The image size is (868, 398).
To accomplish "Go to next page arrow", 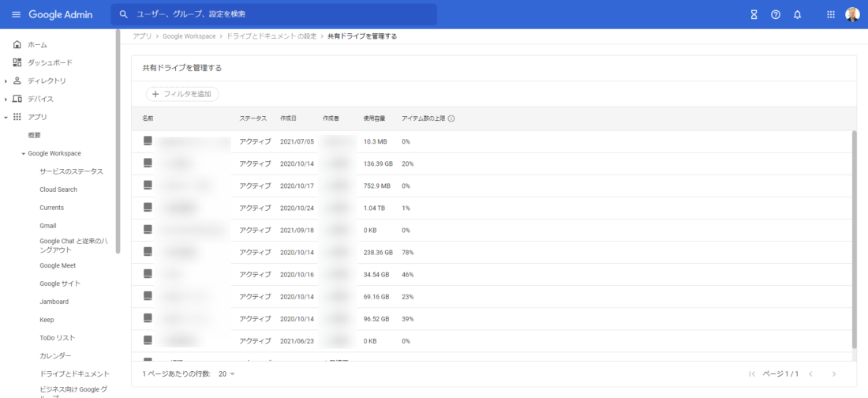I will [x=834, y=374].
